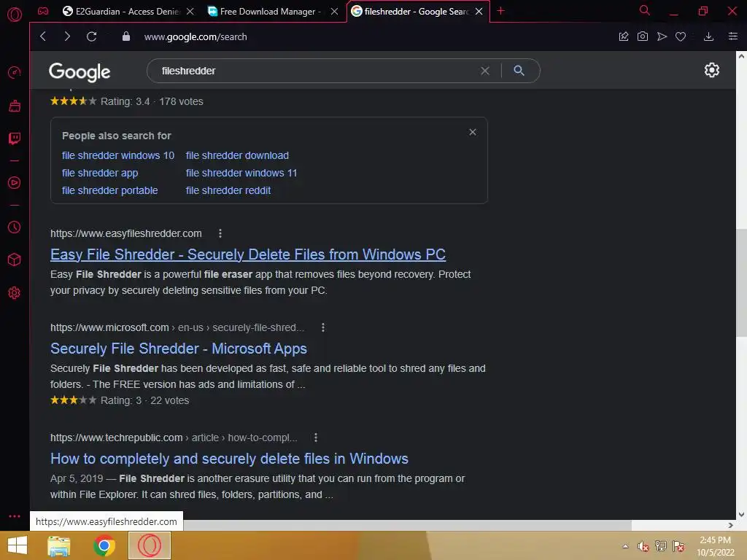Screen dimensions: 747x560
Task: Open Google quick settings gear
Action: point(712,70)
